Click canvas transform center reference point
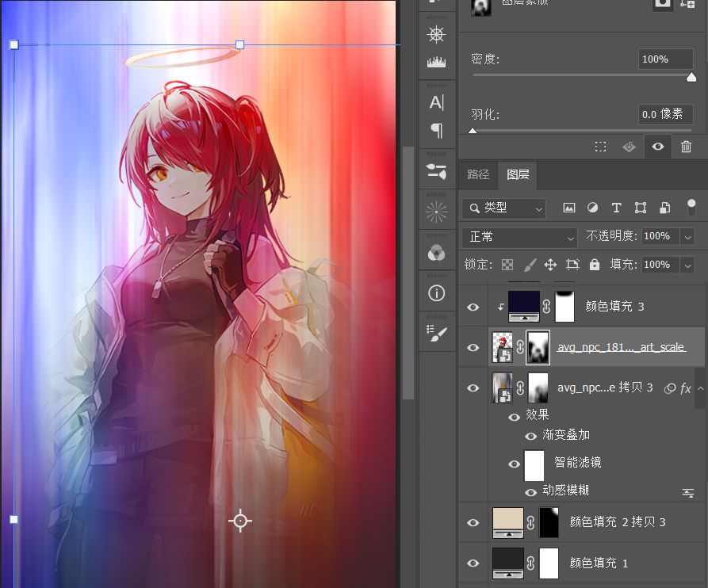 click(240, 521)
